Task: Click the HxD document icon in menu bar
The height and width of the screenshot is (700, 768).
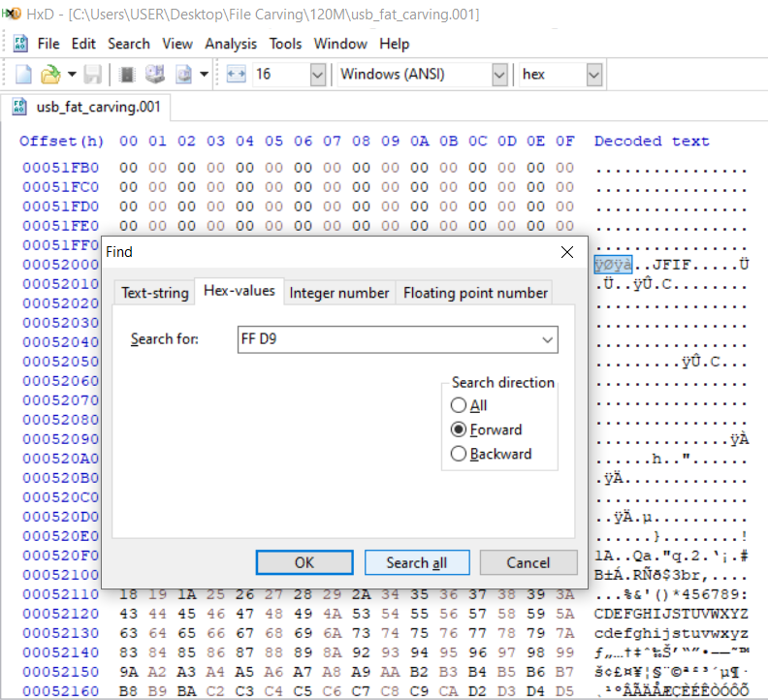Action: coord(20,44)
